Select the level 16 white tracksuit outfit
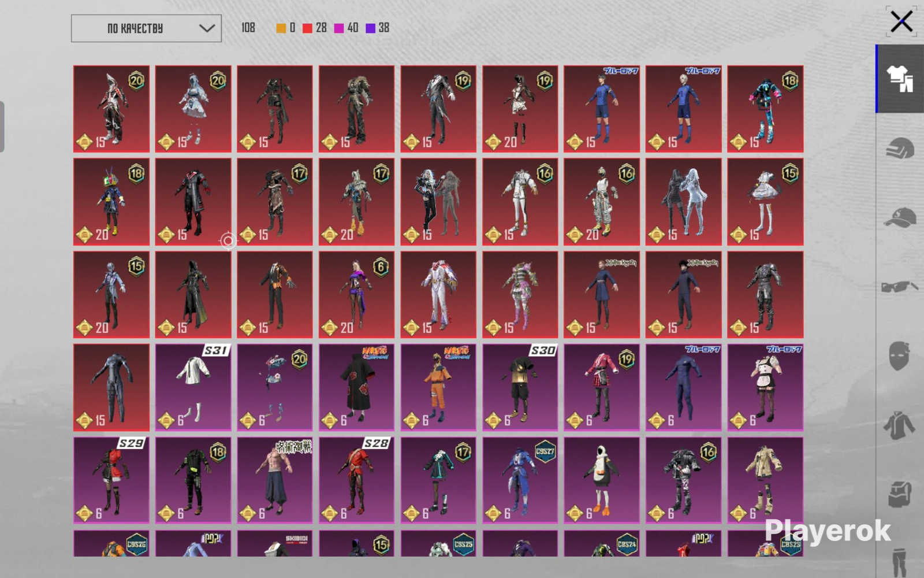 click(x=520, y=202)
